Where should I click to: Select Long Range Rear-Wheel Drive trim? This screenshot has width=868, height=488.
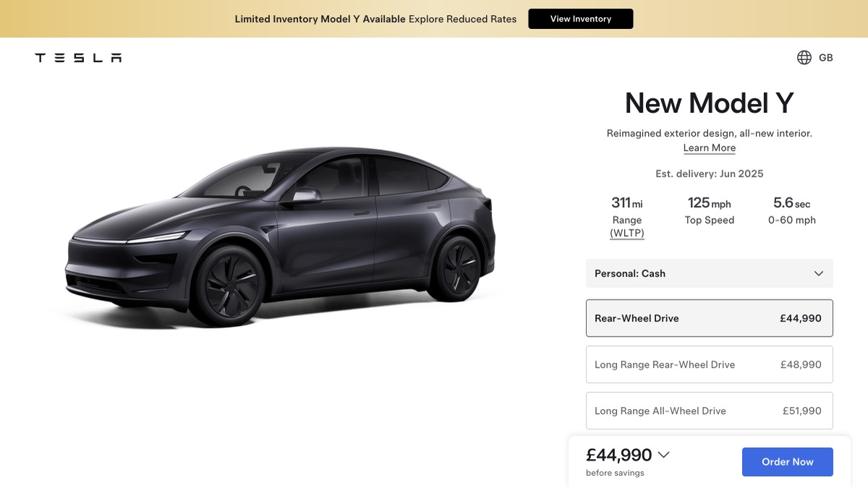[710, 364]
